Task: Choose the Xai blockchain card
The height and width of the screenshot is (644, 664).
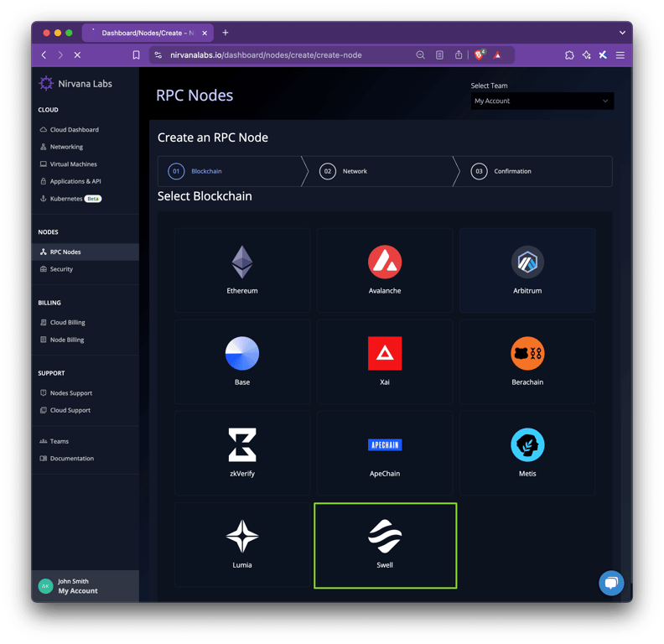Action: [385, 361]
